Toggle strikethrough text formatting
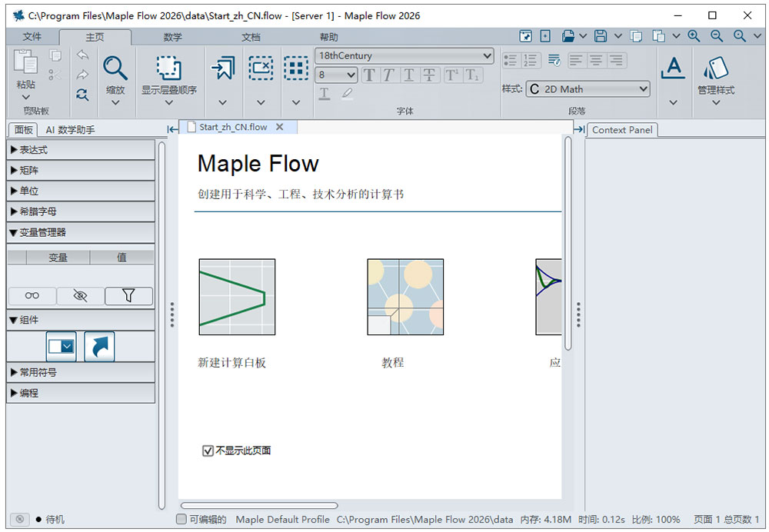 click(x=428, y=75)
